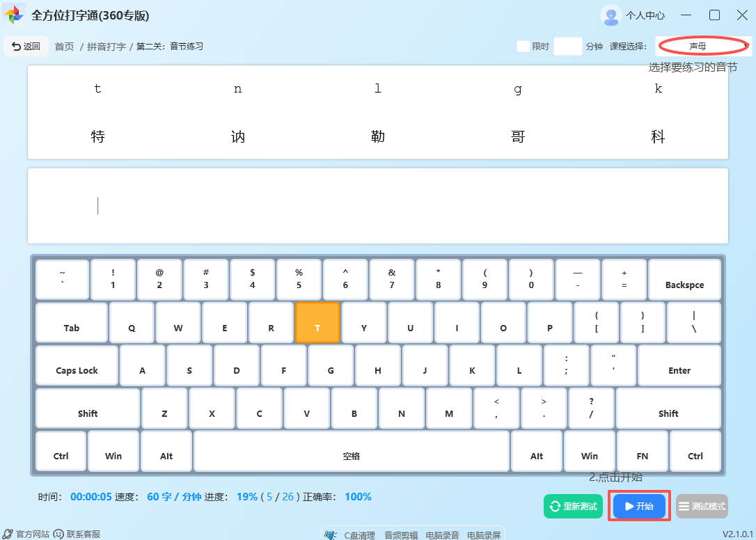Open the 课程选择 dropdown showing 声母
This screenshot has height=540, width=756.
(698, 46)
